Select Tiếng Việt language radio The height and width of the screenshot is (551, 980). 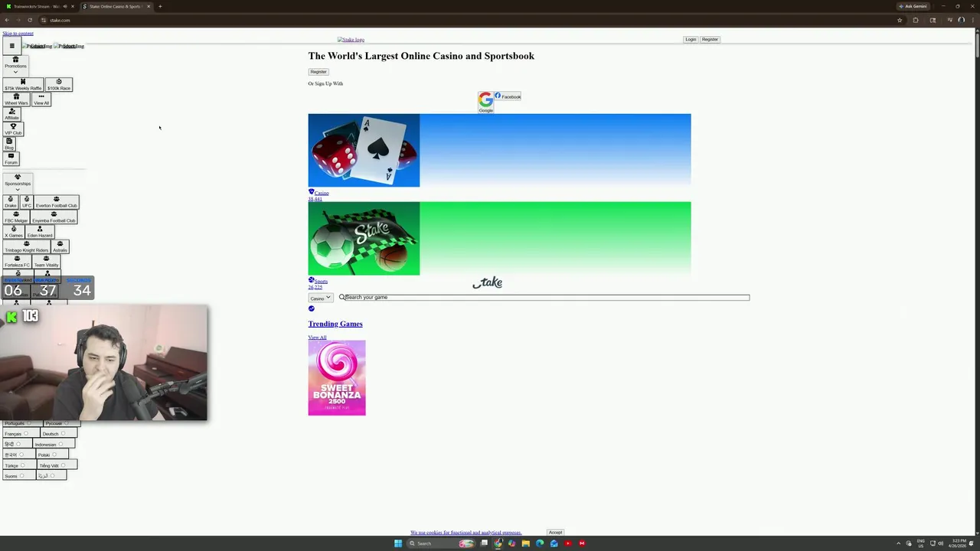pyautogui.click(x=64, y=465)
